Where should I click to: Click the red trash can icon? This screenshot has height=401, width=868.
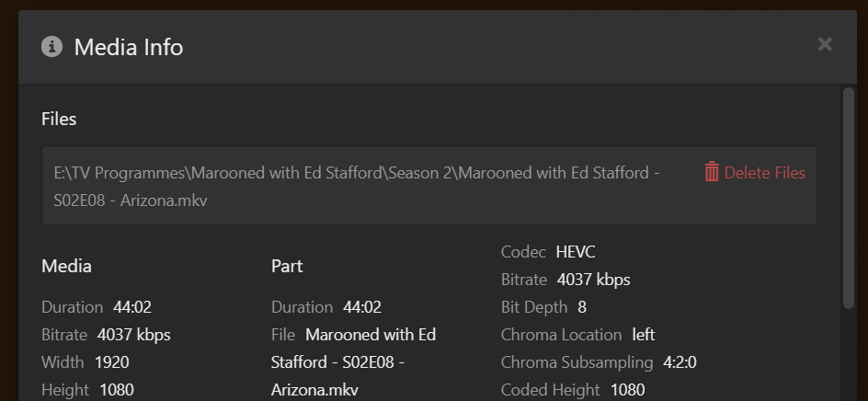(712, 172)
